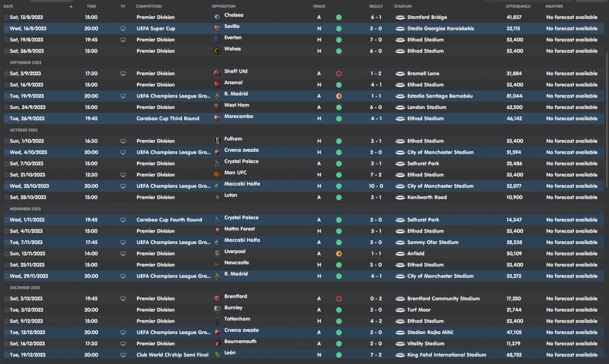Click the red loss indicator for Sheff Utd
The width and height of the screenshot is (609, 364).
339,74
